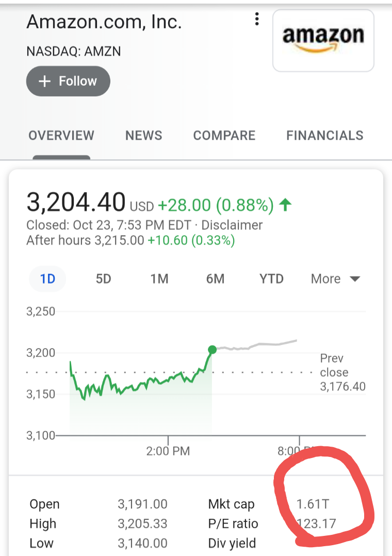
Task: Select the 1M chart range
Action: (159, 279)
